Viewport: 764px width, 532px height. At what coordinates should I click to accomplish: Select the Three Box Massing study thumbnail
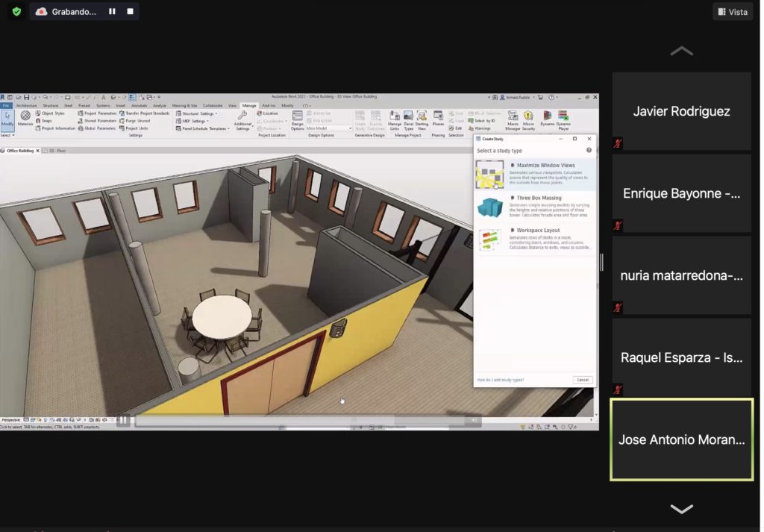[x=489, y=207]
